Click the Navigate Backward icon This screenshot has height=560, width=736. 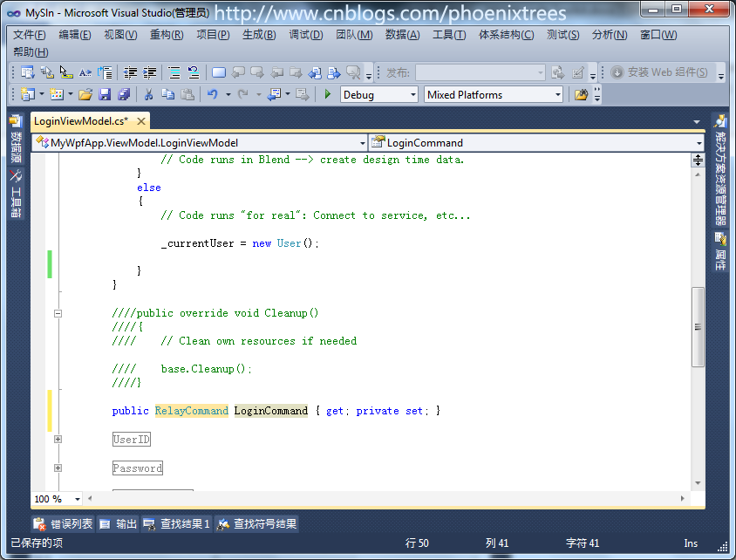(273, 95)
